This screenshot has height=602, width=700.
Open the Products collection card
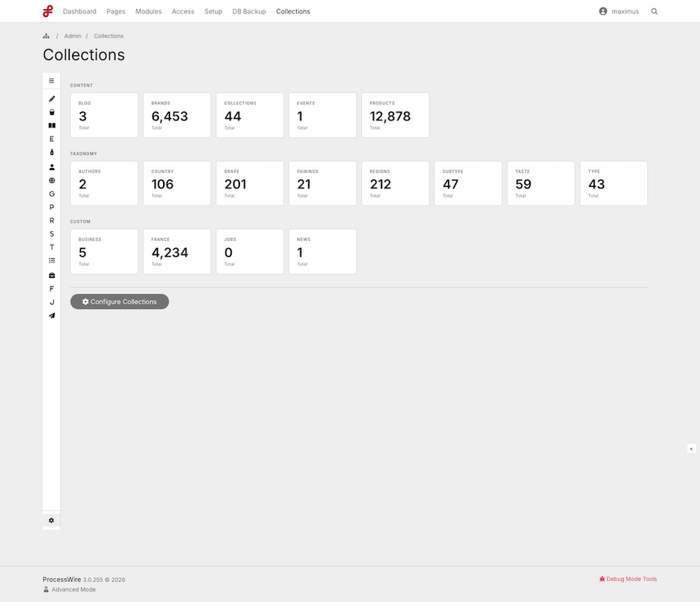click(395, 115)
